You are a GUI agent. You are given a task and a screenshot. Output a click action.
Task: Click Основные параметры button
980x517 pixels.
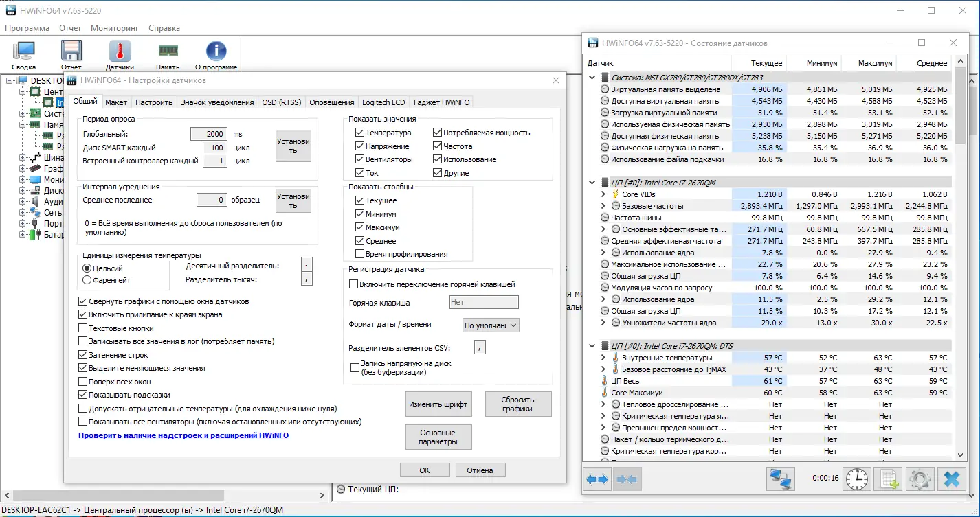[438, 437]
